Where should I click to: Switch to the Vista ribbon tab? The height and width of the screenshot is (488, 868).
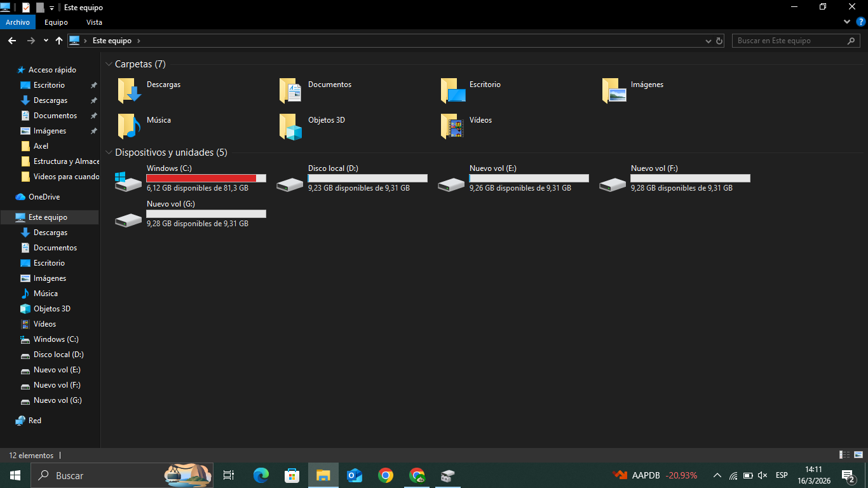click(94, 22)
